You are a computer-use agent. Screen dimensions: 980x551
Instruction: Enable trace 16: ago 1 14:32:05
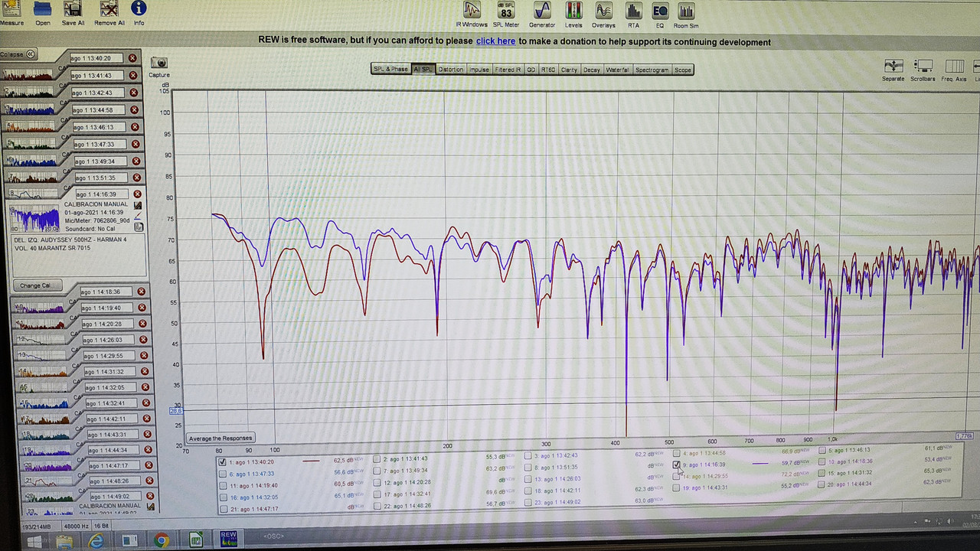(x=223, y=497)
